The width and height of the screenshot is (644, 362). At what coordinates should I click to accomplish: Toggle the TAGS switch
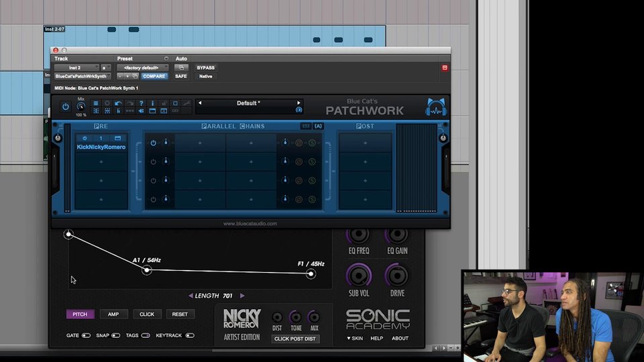(x=146, y=335)
